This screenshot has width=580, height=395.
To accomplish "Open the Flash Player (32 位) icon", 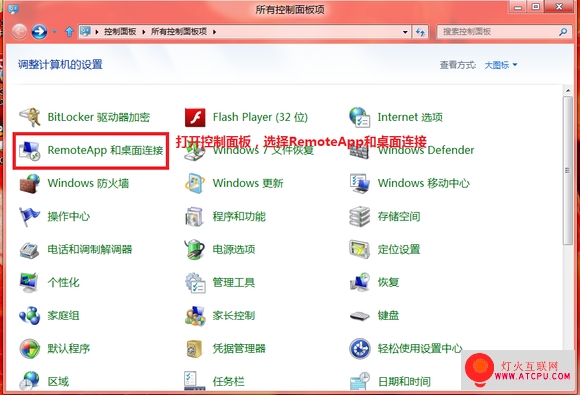I will [195, 117].
